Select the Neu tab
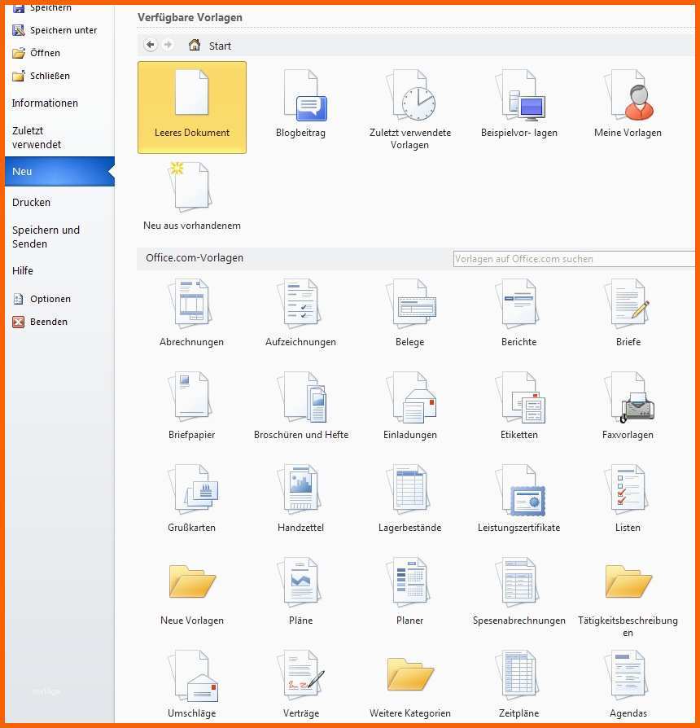Viewport: 700px width, 728px height. 59,171
